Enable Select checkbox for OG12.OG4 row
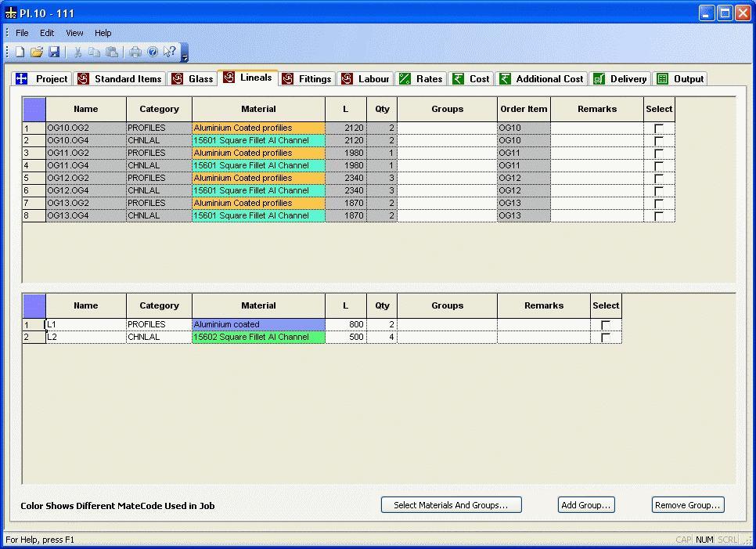Screen dimensions: 756x549 point(659,191)
